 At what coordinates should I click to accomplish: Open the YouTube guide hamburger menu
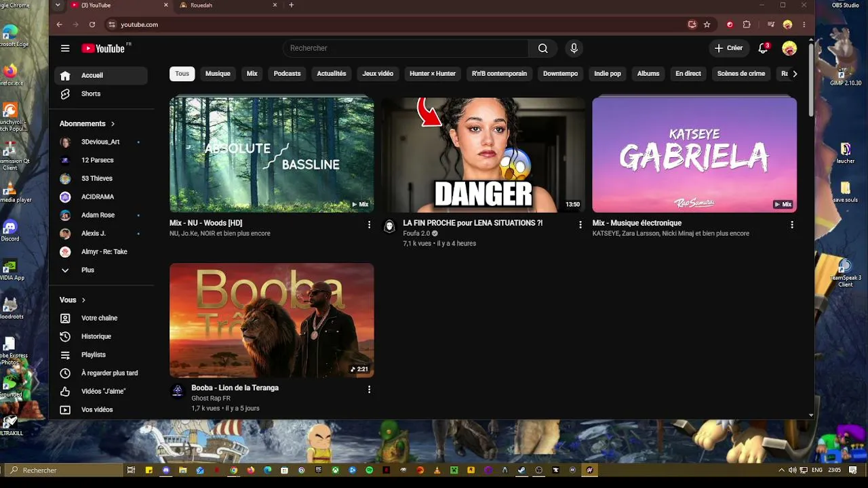tap(65, 48)
